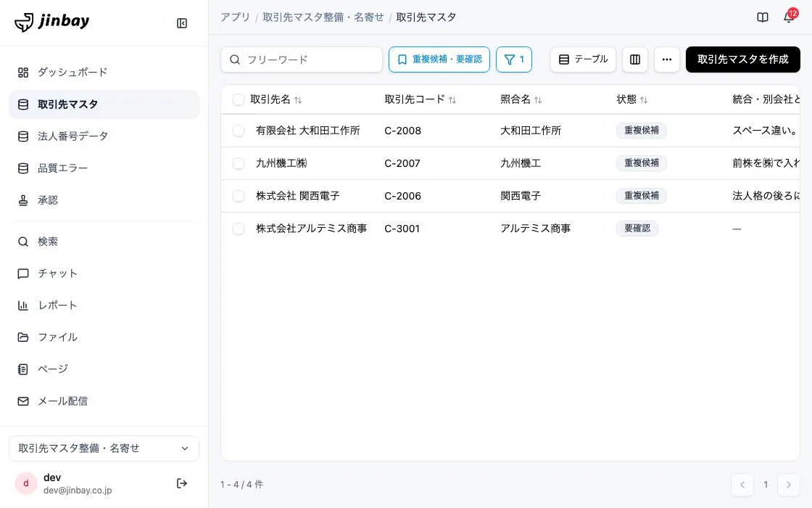The width and height of the screenshot is (812, 508).
Task: Click the column settings icon button
Action: click(635, 60)
